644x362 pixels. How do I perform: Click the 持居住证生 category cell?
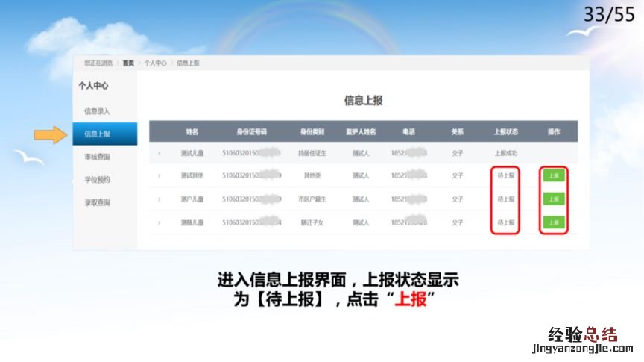point(312,153)
